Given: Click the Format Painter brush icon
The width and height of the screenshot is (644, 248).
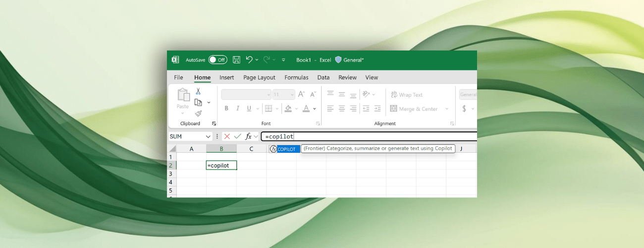Looking at the screenshot, I should click(x=198, y=114).
